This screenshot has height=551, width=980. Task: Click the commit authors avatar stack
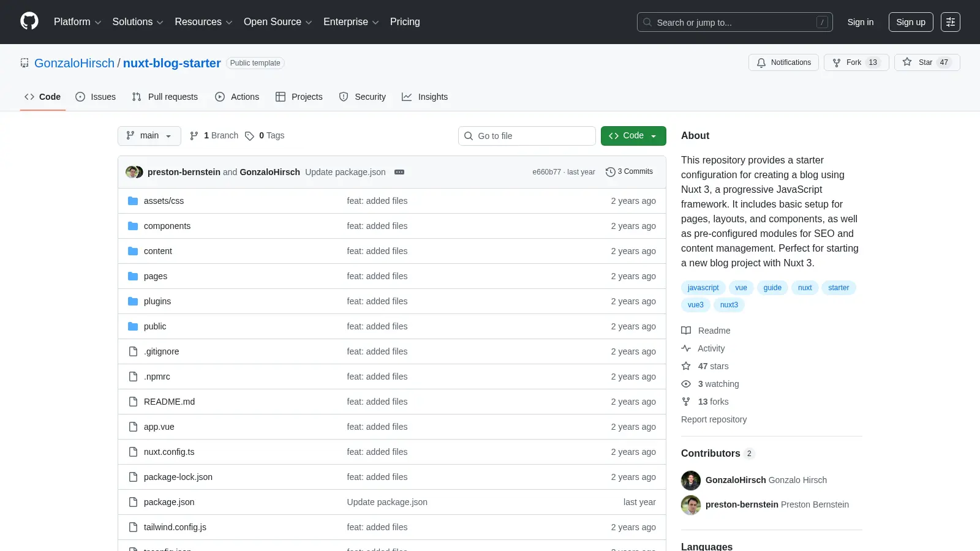click(x=134, y=172)
